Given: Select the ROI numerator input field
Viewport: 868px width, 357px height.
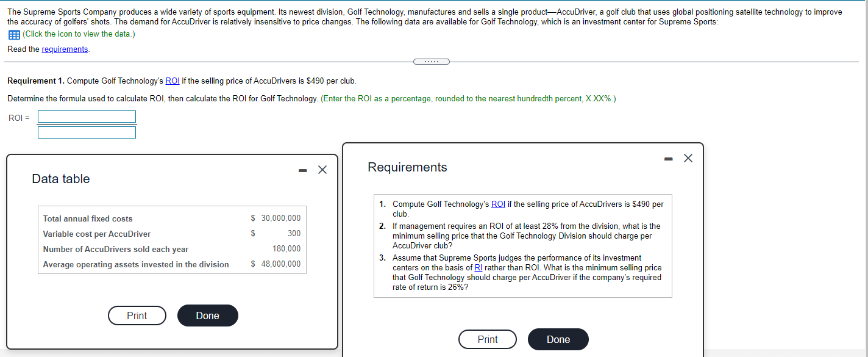Looking at the screenshot, I should (87, 117).
